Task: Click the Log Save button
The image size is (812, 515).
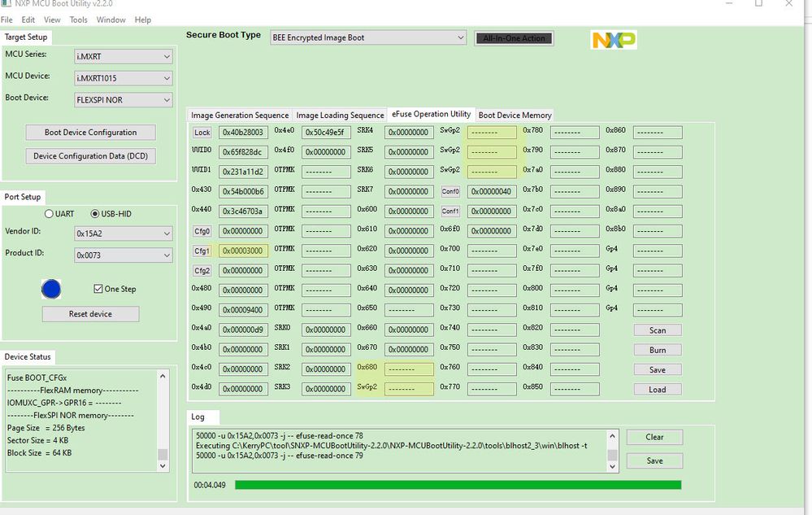Action: [x=654, y=460]
